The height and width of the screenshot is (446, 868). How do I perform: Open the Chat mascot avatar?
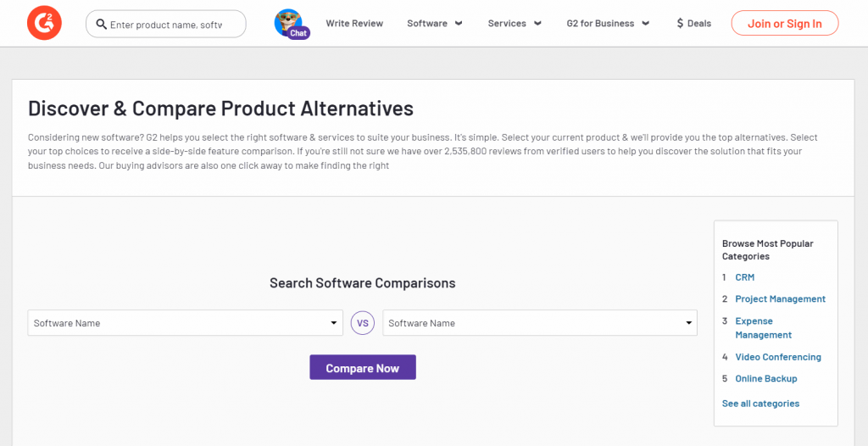pyautogui.click(x=291, y=24)
